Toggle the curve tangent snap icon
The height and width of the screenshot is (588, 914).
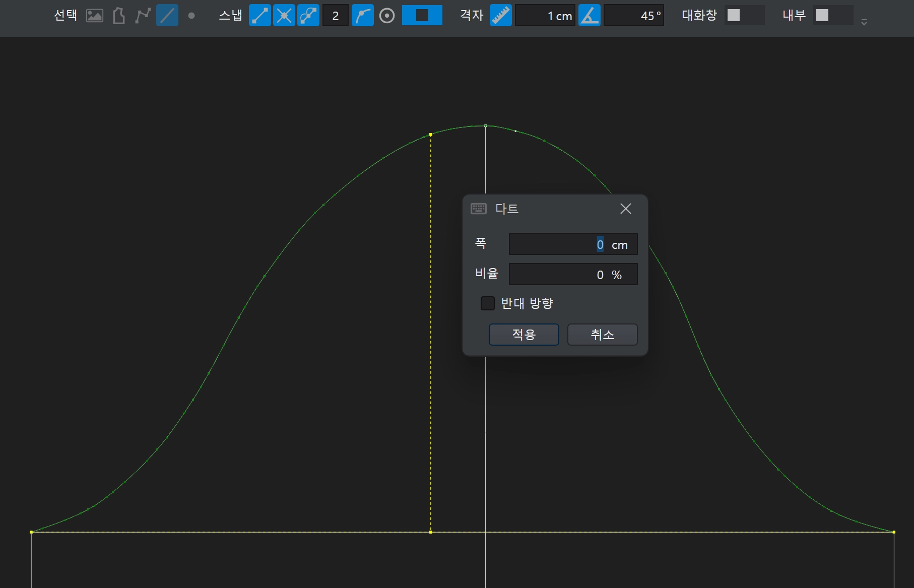coord(362,16)
